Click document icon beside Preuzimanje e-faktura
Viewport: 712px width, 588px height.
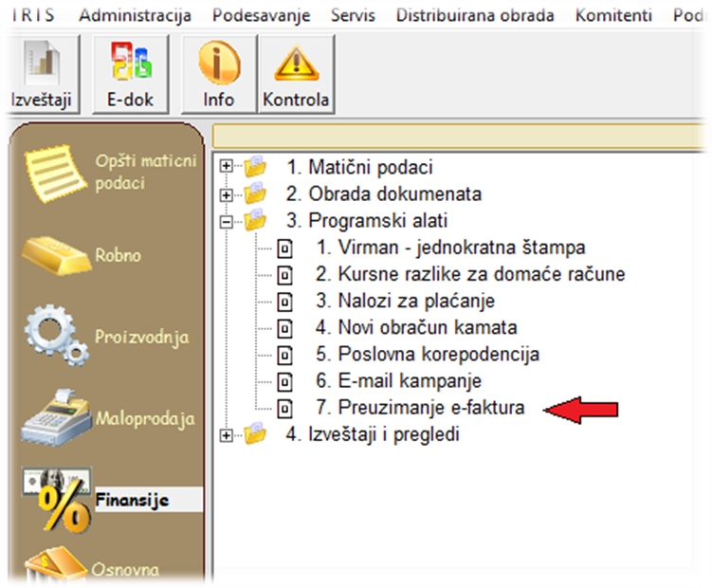(x=284, y=409)
